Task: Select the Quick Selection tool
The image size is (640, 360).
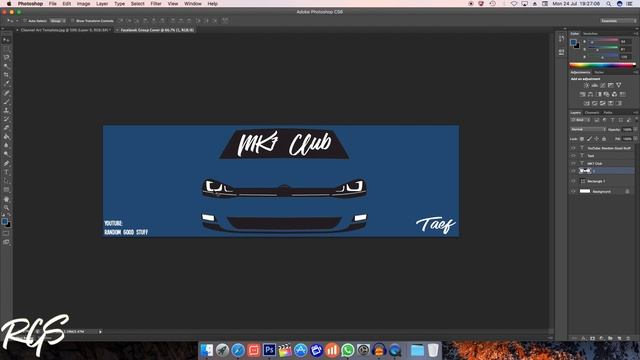Action: 6,66
